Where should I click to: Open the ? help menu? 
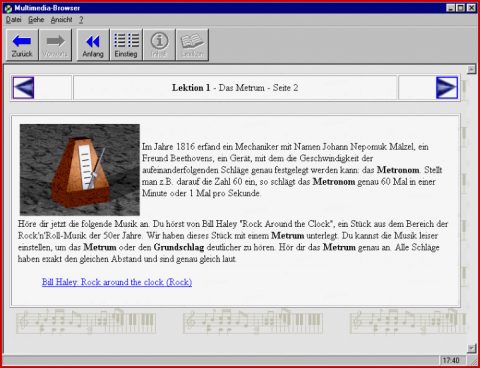pos(81,20)
